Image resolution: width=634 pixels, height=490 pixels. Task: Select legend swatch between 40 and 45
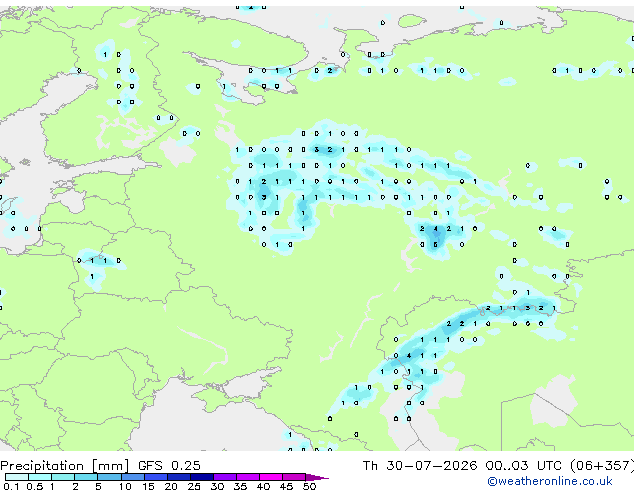click(x=271, y=477)
